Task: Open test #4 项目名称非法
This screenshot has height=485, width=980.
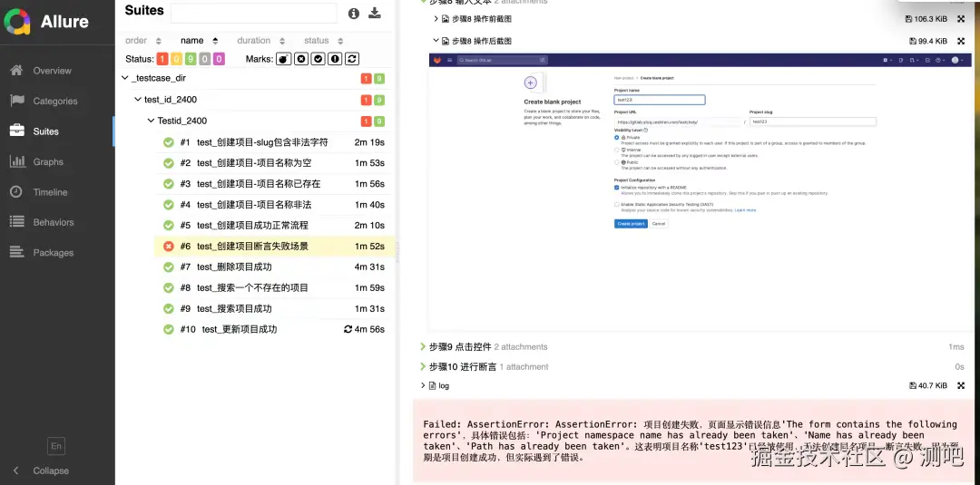Action: point(275,205)
